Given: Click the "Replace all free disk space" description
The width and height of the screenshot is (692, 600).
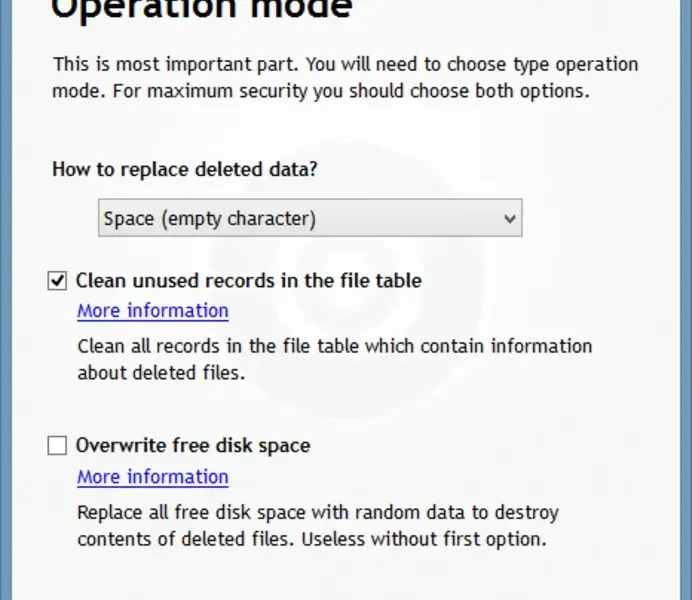Looking at the screenshot, I should [x=317, y=513].
